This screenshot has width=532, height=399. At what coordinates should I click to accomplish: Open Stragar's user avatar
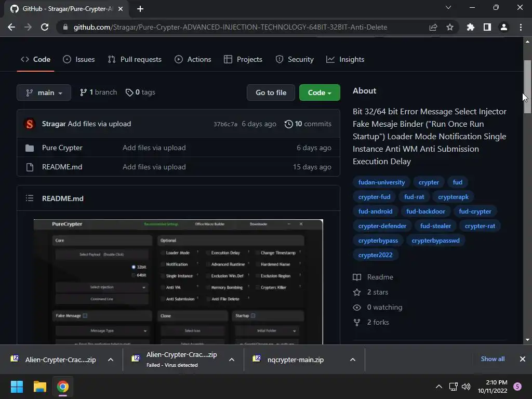click(x=30, y=124)
